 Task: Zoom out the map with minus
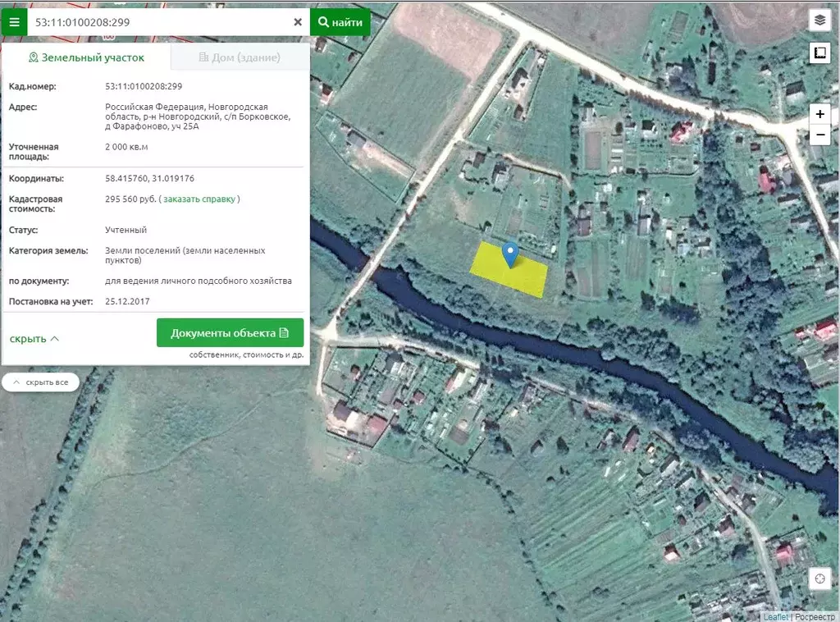819,135
